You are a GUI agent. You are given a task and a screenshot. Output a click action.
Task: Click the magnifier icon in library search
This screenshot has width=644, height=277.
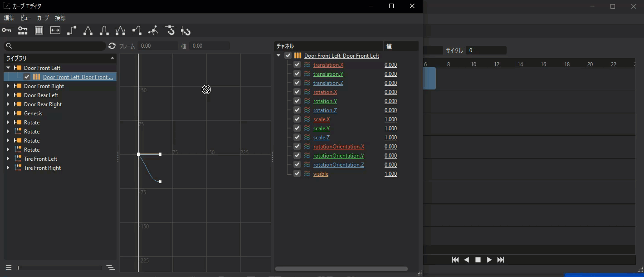9,46
